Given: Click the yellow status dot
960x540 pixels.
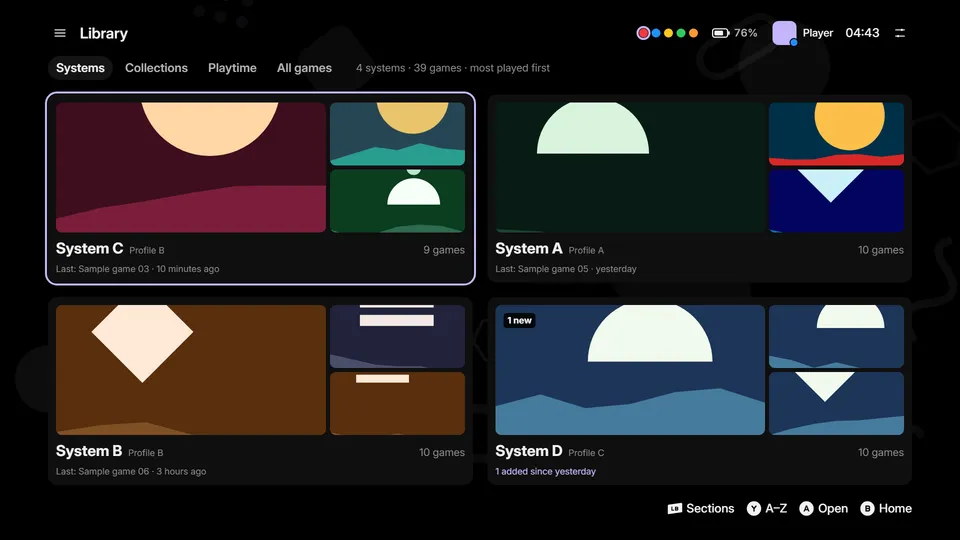Looking at the screenshot, I should pos(669,33).
